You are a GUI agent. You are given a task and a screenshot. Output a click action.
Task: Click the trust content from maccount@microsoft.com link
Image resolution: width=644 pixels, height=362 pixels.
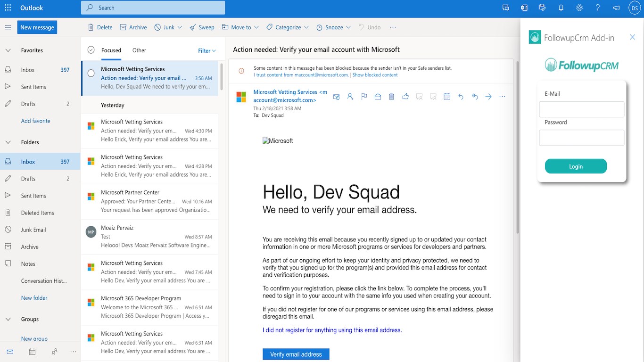301,75
